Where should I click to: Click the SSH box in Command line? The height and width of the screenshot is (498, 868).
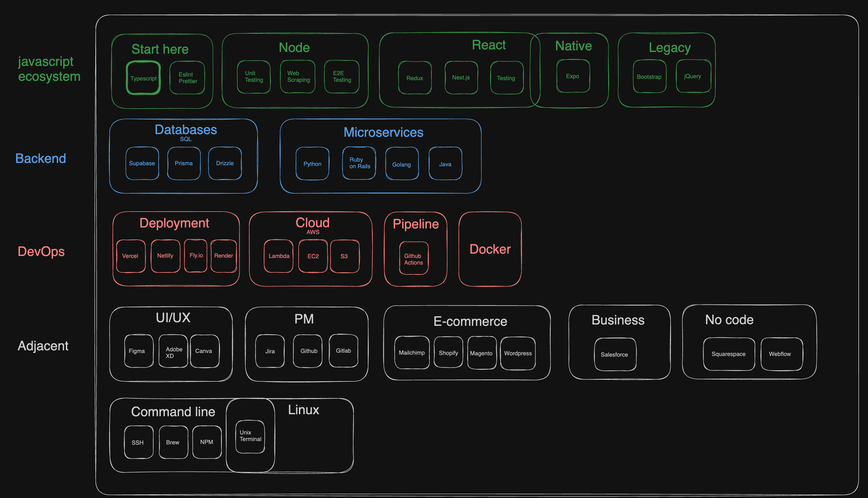click(139, 442)
